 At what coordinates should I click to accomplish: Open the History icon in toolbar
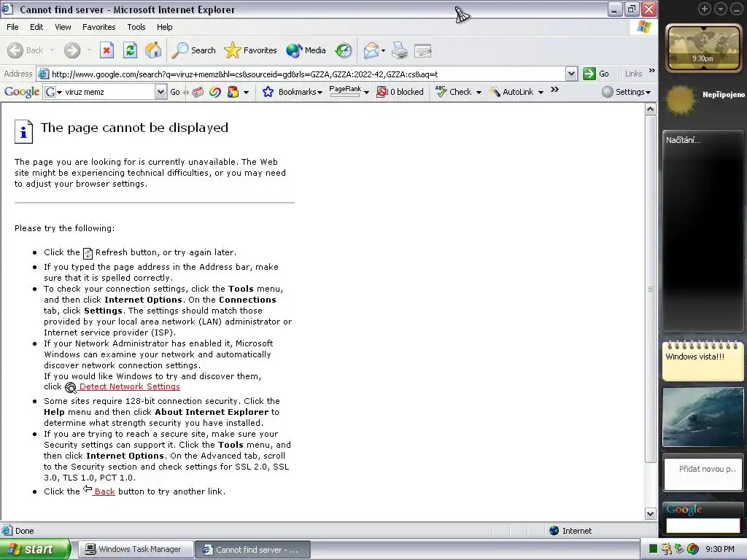344,50
